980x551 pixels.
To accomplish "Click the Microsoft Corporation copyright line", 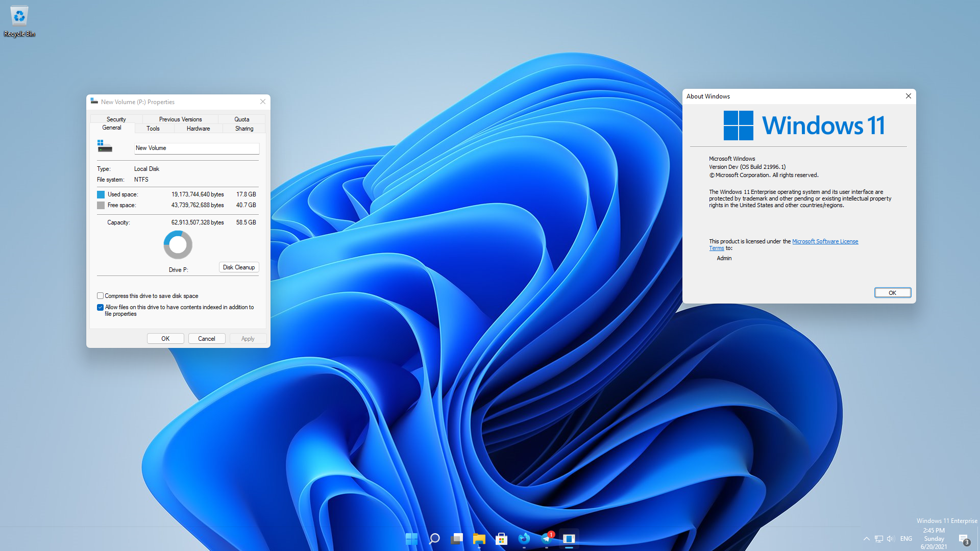I will pyautogui.click(x=764, y=175).
